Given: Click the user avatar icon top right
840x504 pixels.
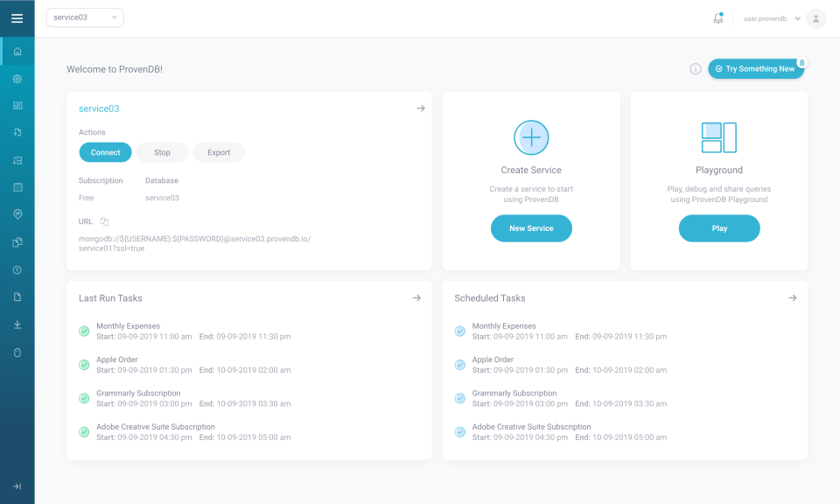Looking at the screenshot, I should 815,18.
